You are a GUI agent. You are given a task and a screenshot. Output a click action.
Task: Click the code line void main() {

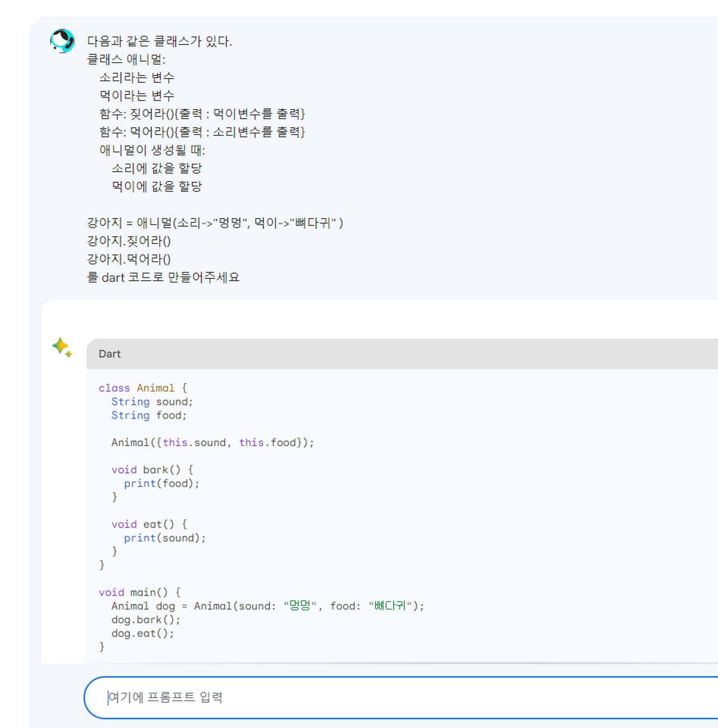(140, 593)
